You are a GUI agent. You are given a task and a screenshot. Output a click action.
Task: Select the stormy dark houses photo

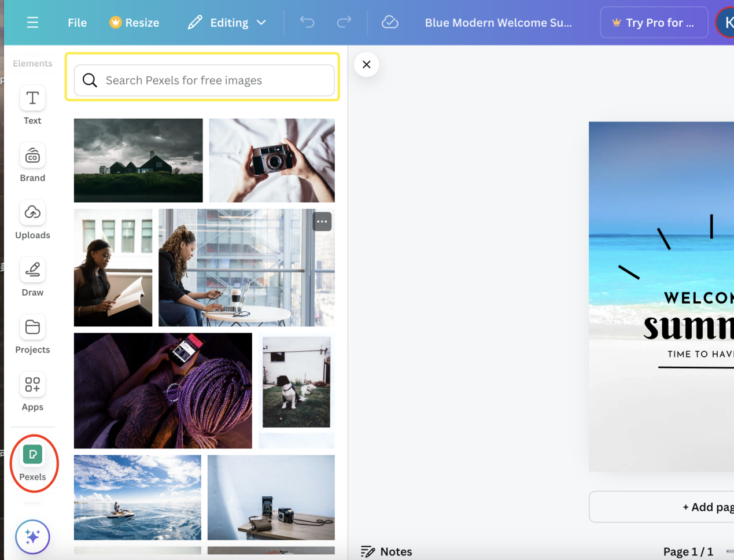point(138,160)
